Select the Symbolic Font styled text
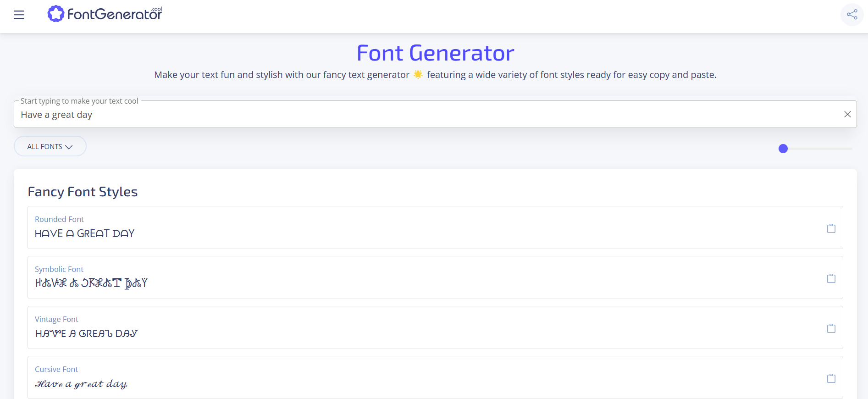Image resolution: width=868 pixels, height=399 pixels. click(91, 283)
